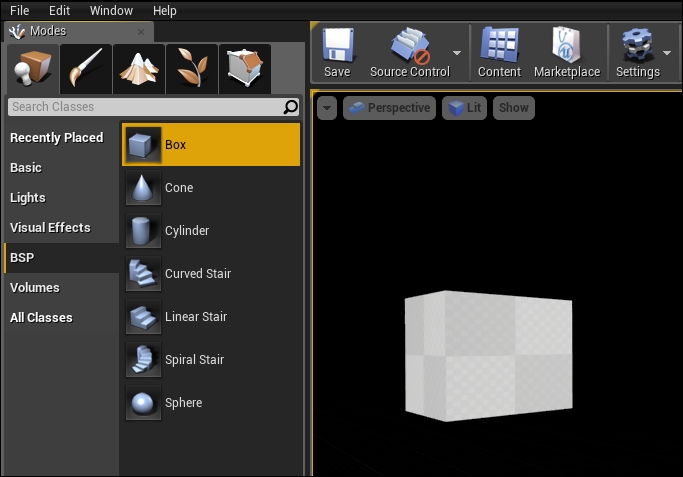Open Landscape mode mountain icon
The image size is (683, 477).
coord(138,68)
